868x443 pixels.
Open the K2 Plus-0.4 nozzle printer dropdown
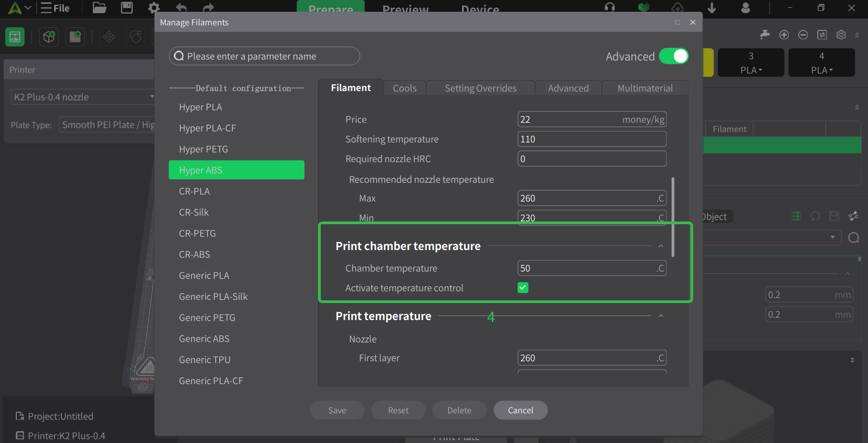tap(152, 96)
